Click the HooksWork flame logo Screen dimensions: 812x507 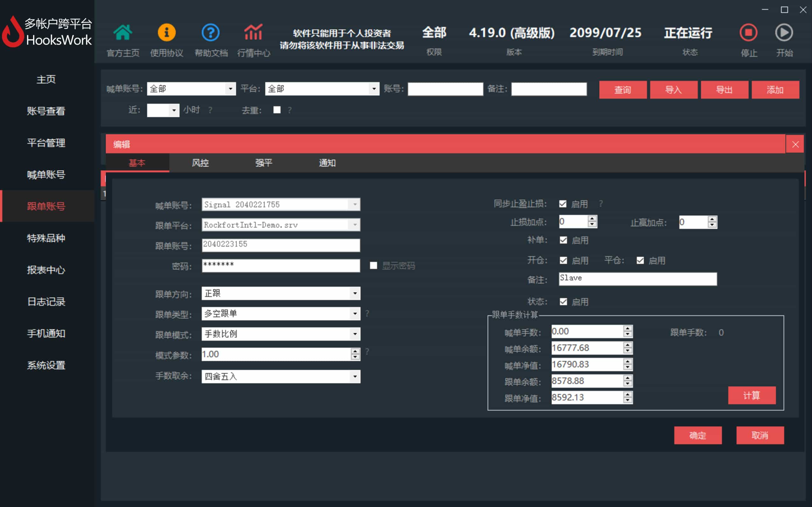13,32
